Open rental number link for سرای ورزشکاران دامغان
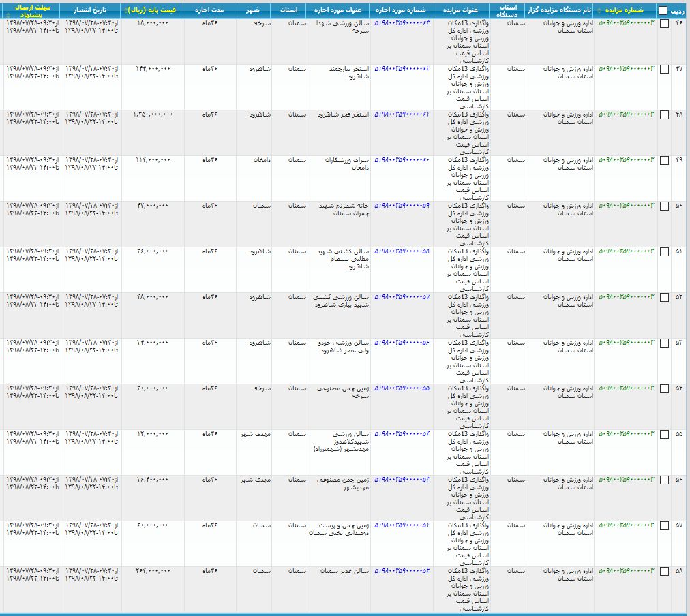Viewport: 690px width, 616px height. point(402,160)
